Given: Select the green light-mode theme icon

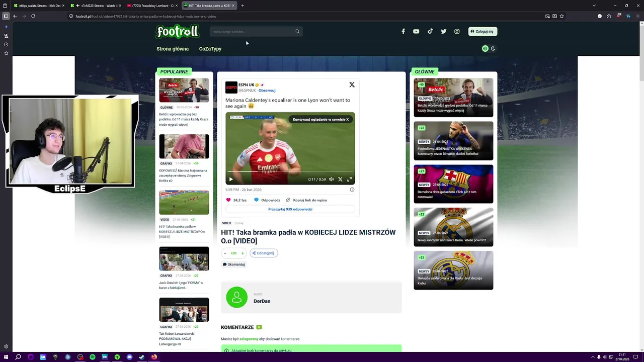Looking at the screenshot, I should [x=485, y=49].
